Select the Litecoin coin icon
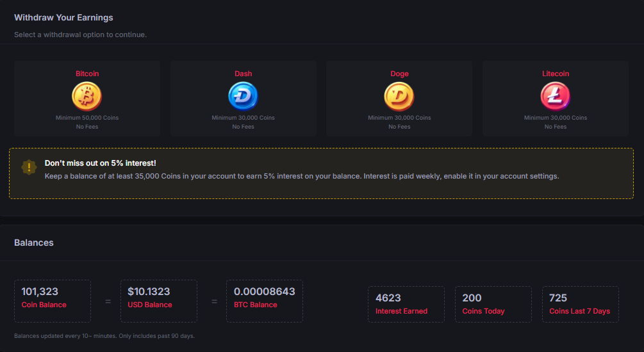 [x=556, y=96]
